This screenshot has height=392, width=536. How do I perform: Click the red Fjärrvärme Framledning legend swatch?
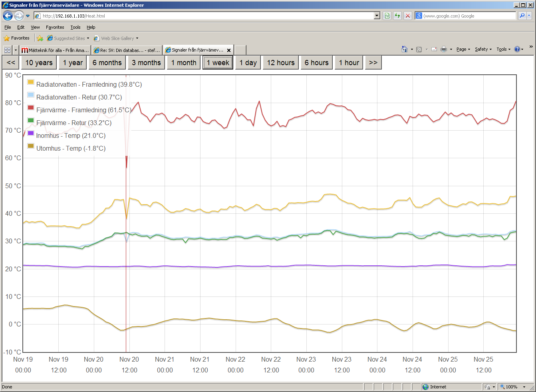pos(31,107)
